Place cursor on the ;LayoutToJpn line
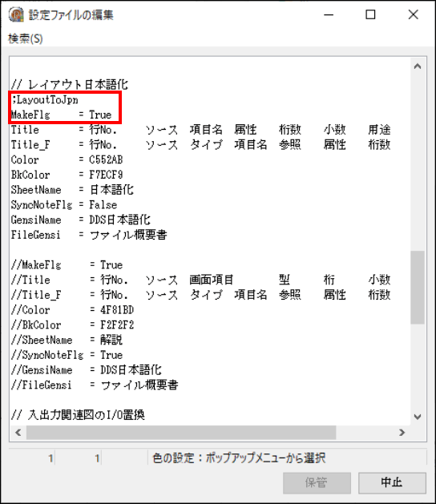The image size is (436, 504). (45, 100)
